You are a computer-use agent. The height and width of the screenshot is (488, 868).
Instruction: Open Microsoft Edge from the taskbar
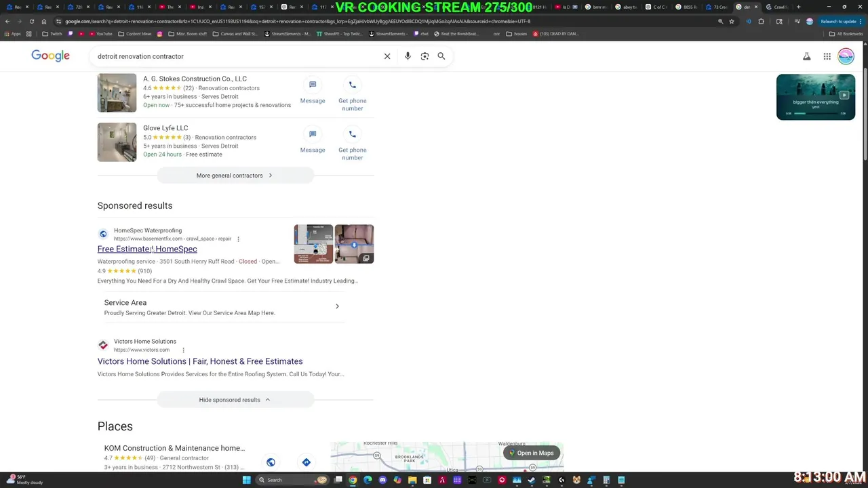click(368, 480)
